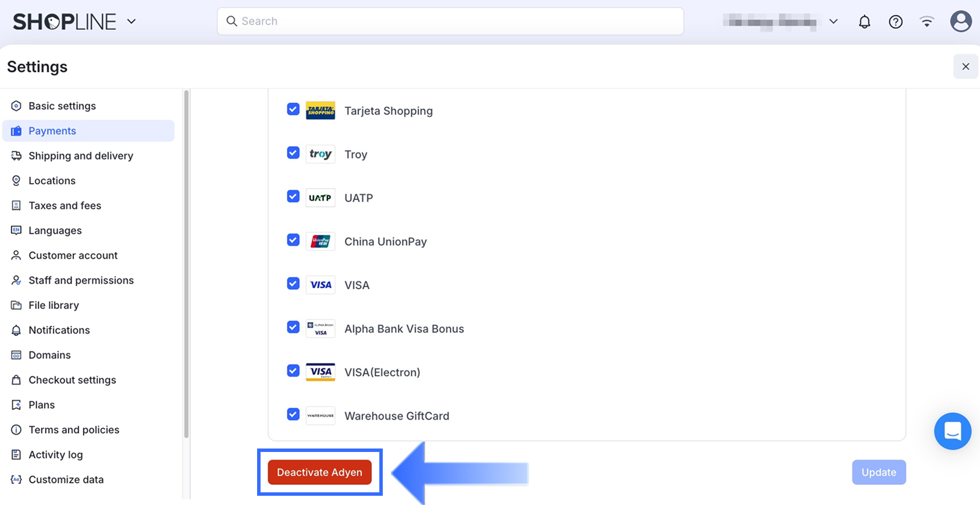This screenshot has width=980, height=505.
Task: Expand the store name dropdown arrow
Action: [833, 21]
